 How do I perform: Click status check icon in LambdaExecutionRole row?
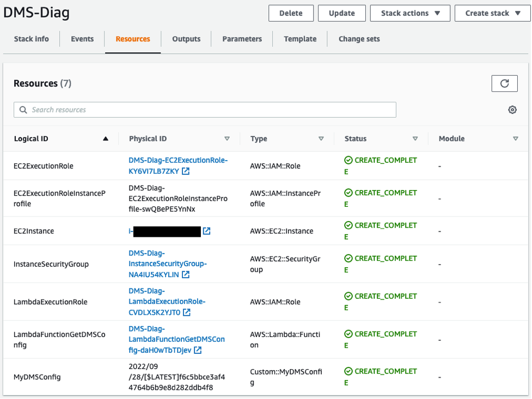348,296
